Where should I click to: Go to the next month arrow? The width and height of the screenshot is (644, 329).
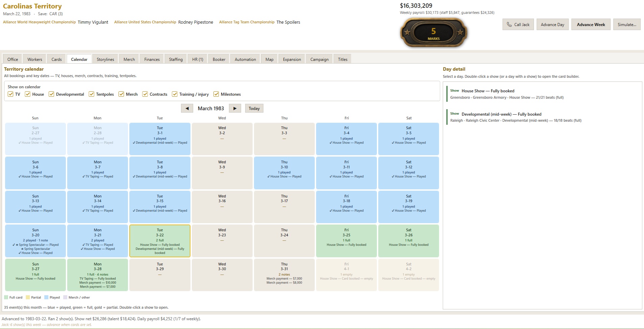235,109
